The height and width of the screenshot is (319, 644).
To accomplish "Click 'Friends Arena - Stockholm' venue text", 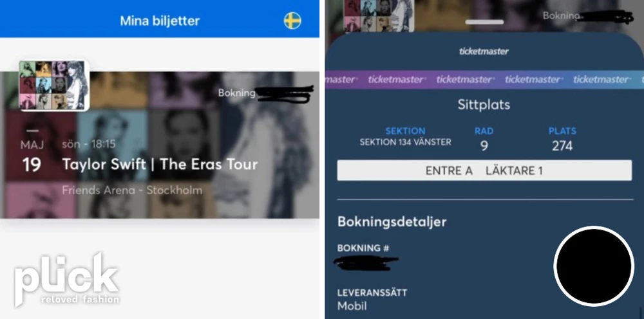I will (x=132, y=190).
